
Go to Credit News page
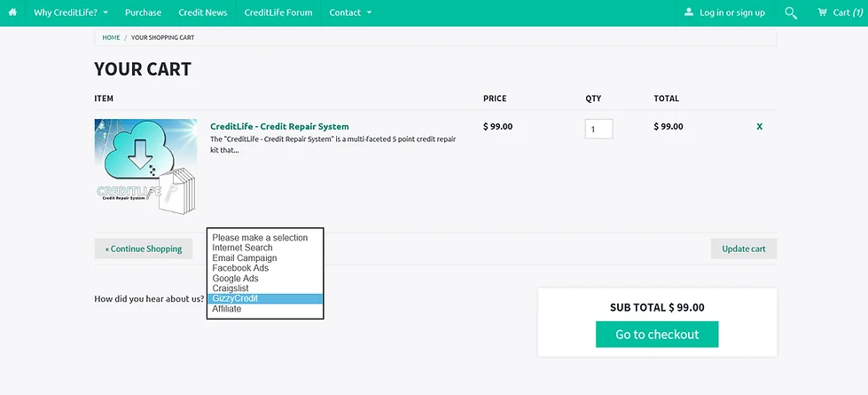pyautogui.click(x=202, y=12)
